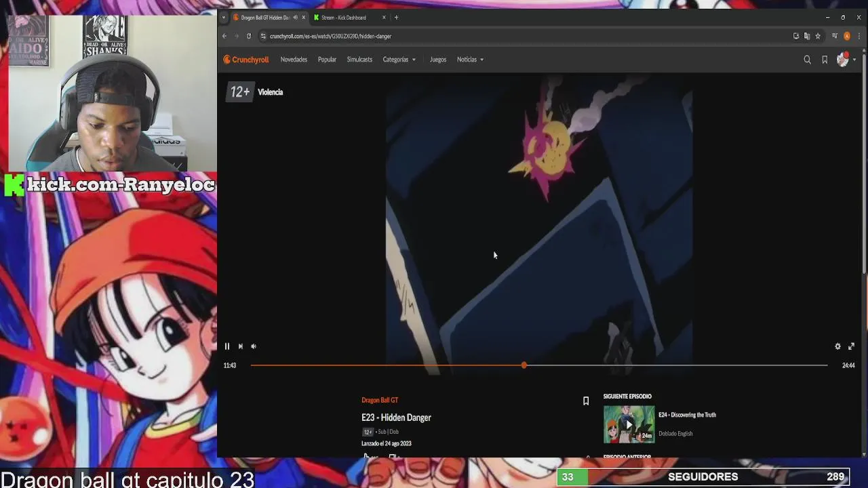
Task: Expand the Categorías dropdown
Action: [x=399, y=60]
